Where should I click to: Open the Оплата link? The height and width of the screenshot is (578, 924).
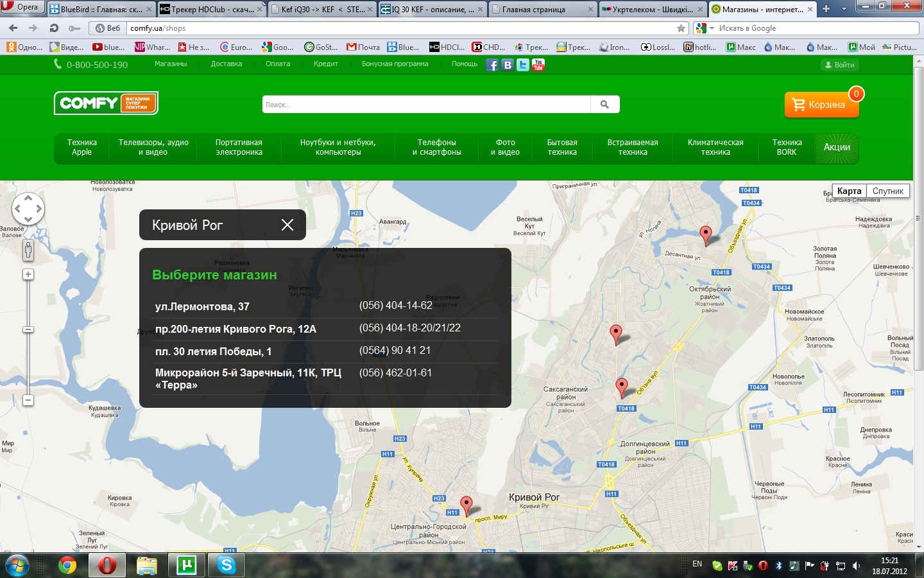(x=278, y=64)
